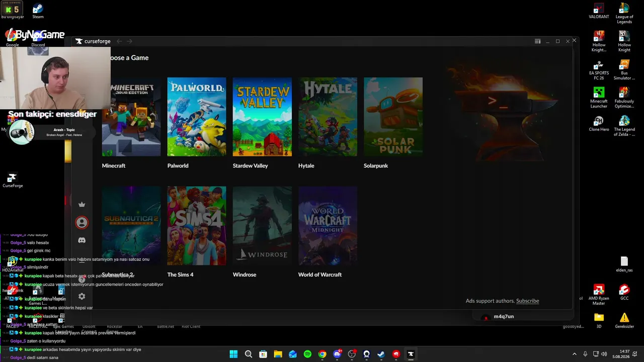Open the Subnautica 2 game cover
Screen dimensions: 644x362
[x=131, y=226]
